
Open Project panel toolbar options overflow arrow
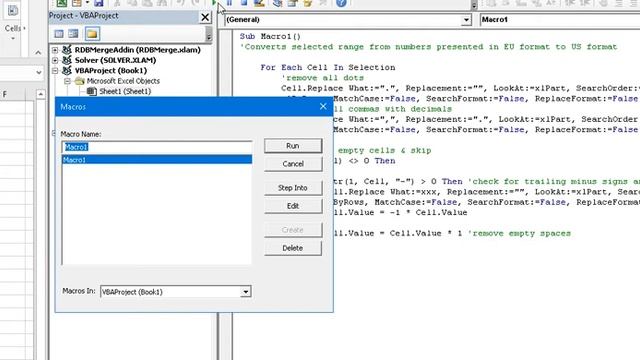coord(209,35)
